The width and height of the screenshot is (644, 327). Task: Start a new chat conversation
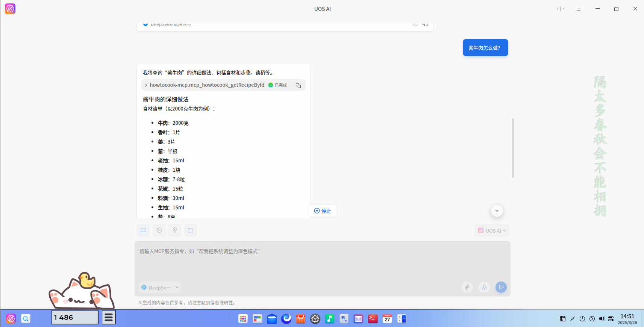143,230
